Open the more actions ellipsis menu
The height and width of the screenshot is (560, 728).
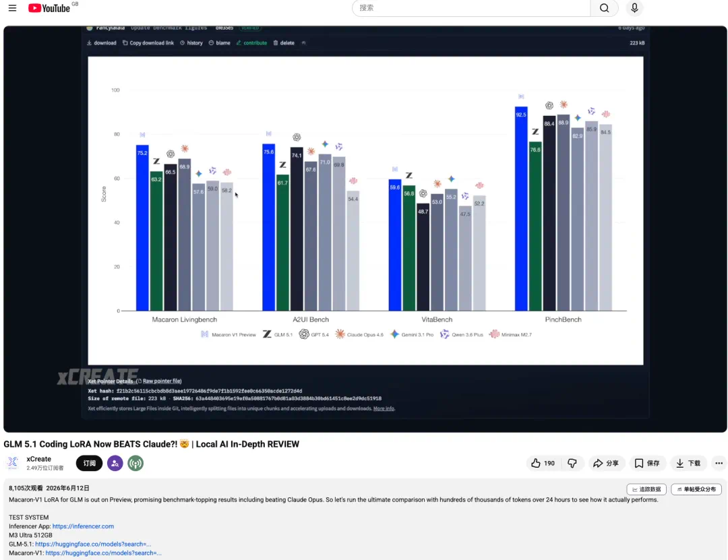click(x=719, y=463)
